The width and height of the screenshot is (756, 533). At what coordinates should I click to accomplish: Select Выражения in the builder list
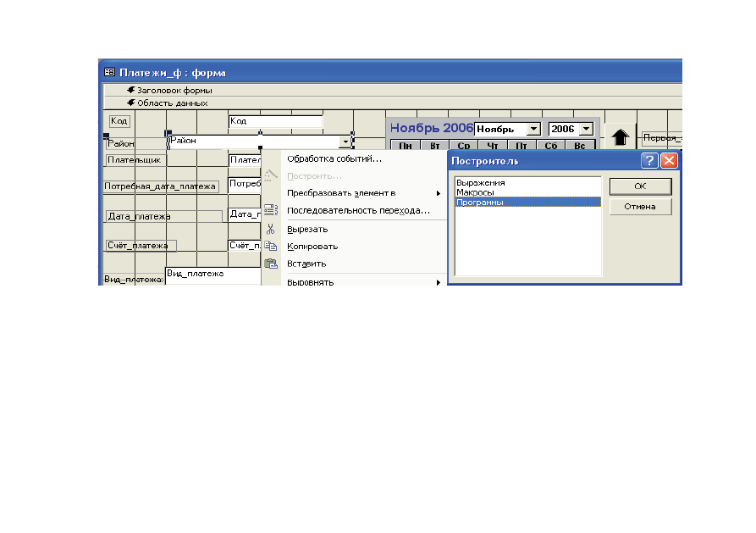point(528,183)
